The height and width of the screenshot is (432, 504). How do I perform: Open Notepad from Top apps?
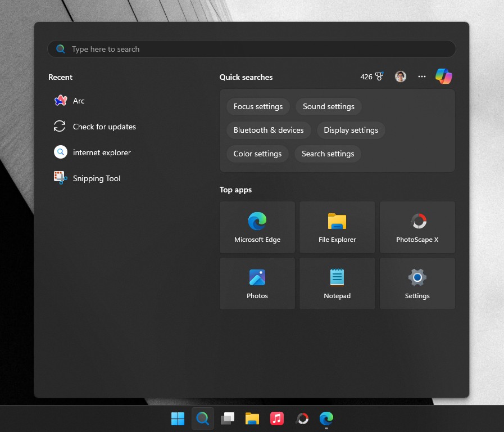point(337,283)
